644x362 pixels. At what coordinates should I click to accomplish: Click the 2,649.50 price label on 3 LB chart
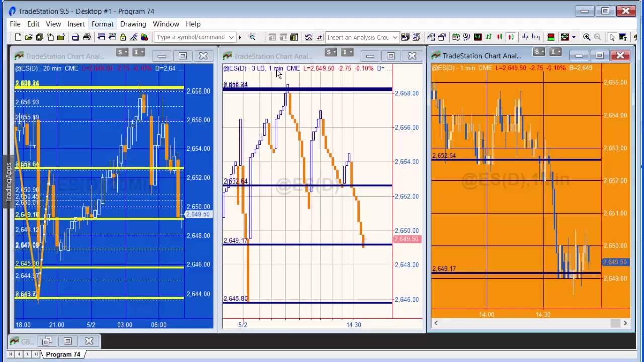[x=407, y=239]
